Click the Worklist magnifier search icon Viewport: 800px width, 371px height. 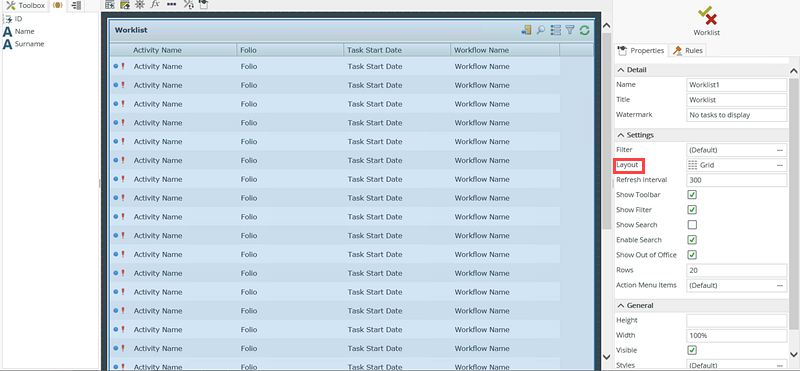pyautogui.click(x=541, y=30)
